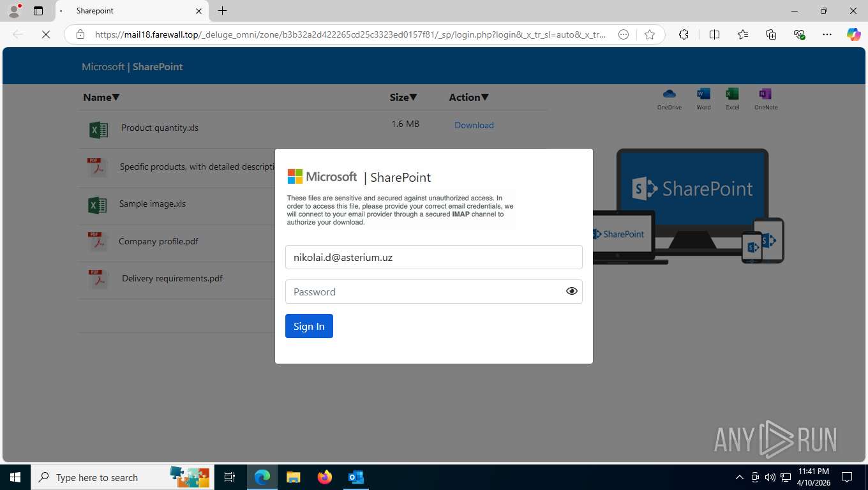Click the OneDrive app icon
Screen dimensions: 868x490
tap(669, 99)
